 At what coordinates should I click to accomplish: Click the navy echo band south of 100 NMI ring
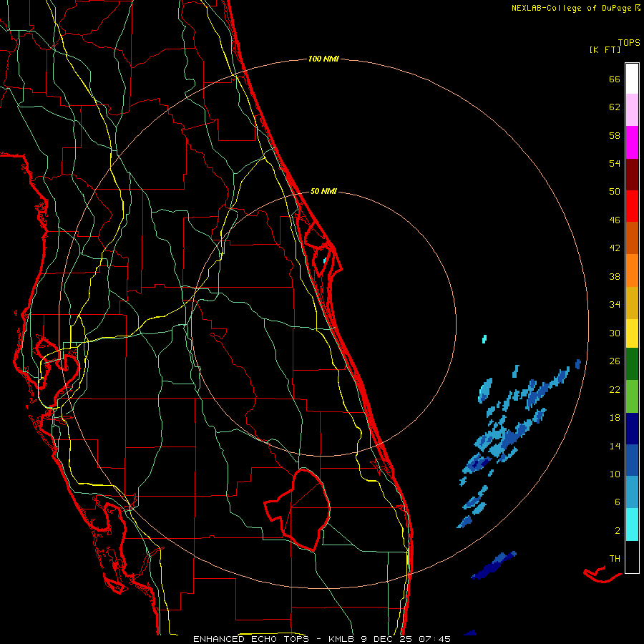pyautogui.click(x=494, y=565)
